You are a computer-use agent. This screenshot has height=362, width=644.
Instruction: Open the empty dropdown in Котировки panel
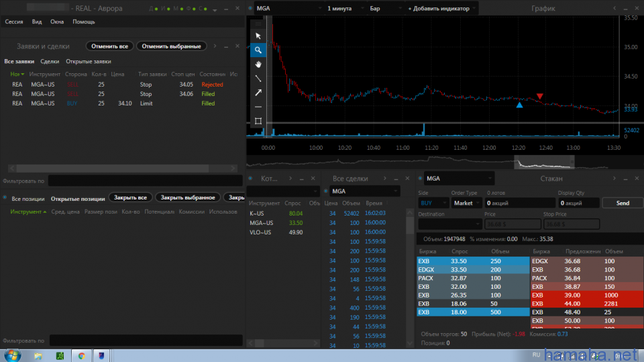click(x=283, y=191)
